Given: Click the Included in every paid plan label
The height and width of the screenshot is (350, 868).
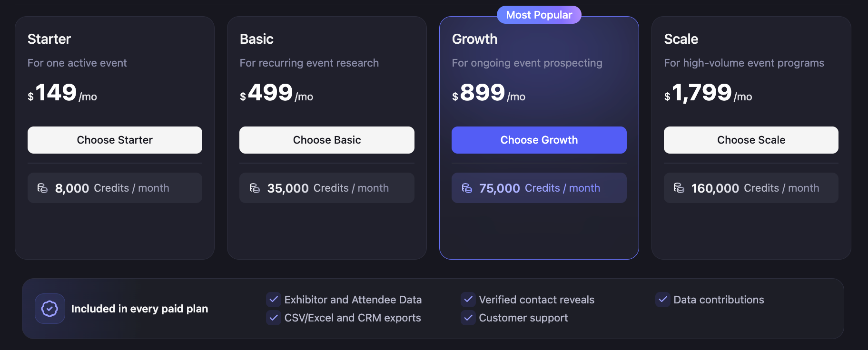Looking at the screenshot, I should coord(139,309).
